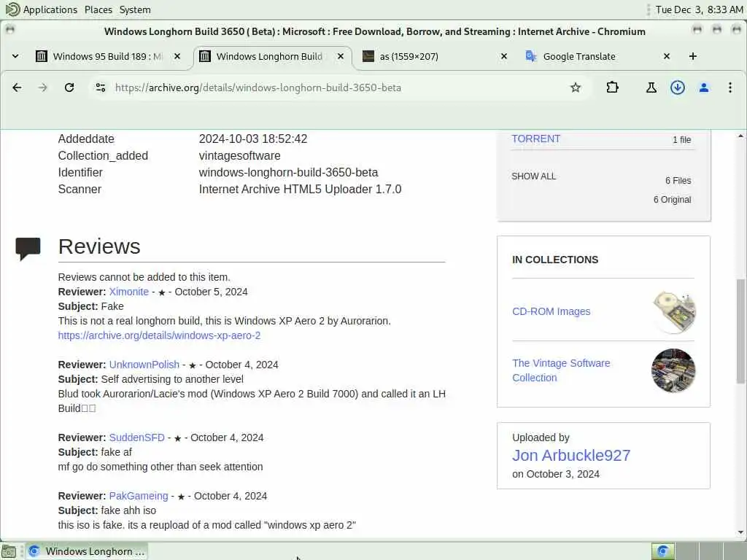Click the Chromium tray icon in bottom panel
Viewport: 747px width, 560px height.
pyautogui.click(x=662, y=551)
